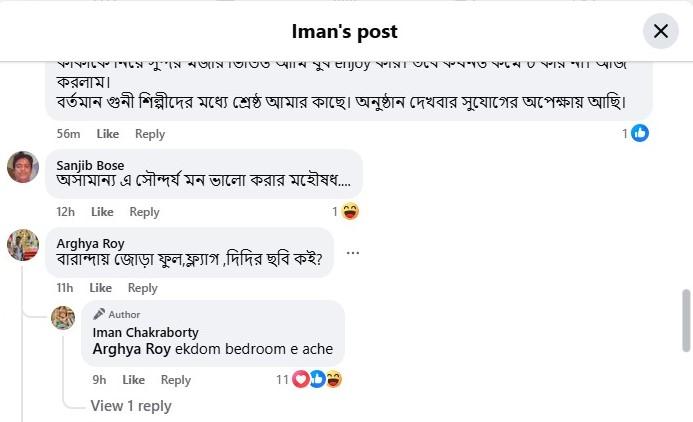Like Iman Chakraborty's reply
693x422 pixels.
click(133, 380)
